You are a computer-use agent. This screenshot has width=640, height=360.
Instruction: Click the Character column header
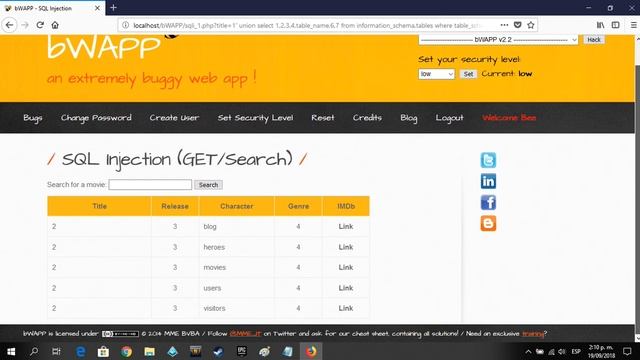[237, 206]
